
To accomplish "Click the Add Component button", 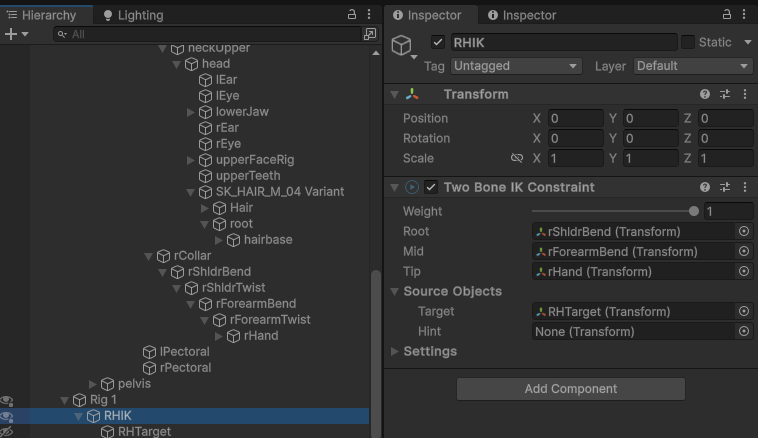I will [570, 389].
